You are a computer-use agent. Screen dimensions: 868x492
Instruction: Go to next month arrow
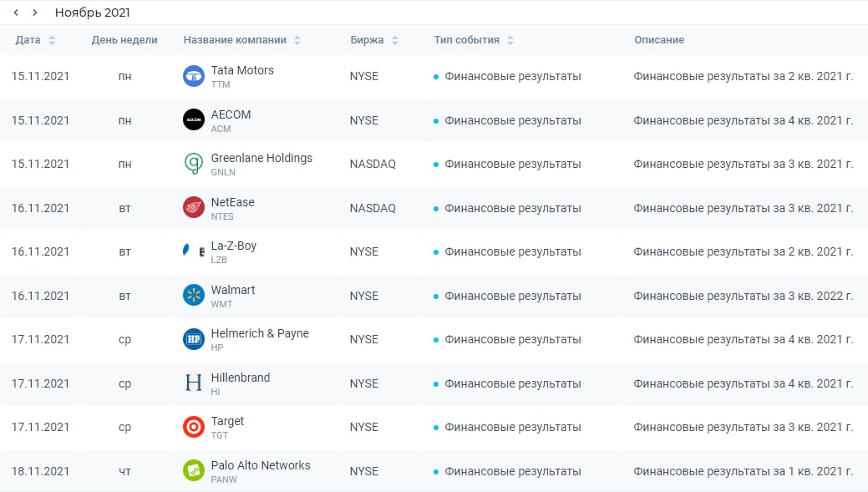(x=34, y=13)
